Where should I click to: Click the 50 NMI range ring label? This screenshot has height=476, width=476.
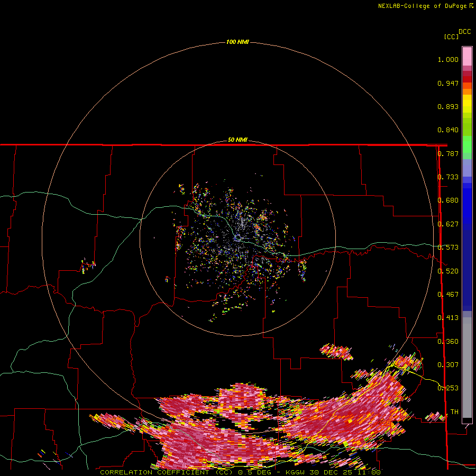click(237, 140)
